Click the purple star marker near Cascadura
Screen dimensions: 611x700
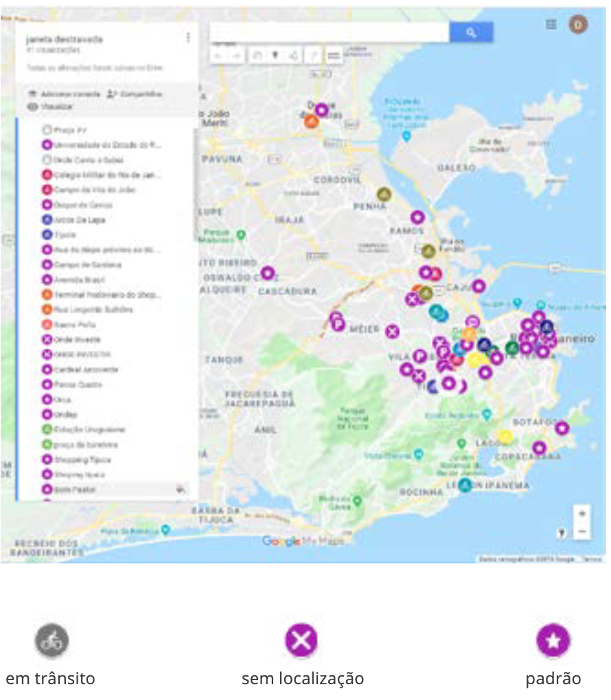pos(268,272)
